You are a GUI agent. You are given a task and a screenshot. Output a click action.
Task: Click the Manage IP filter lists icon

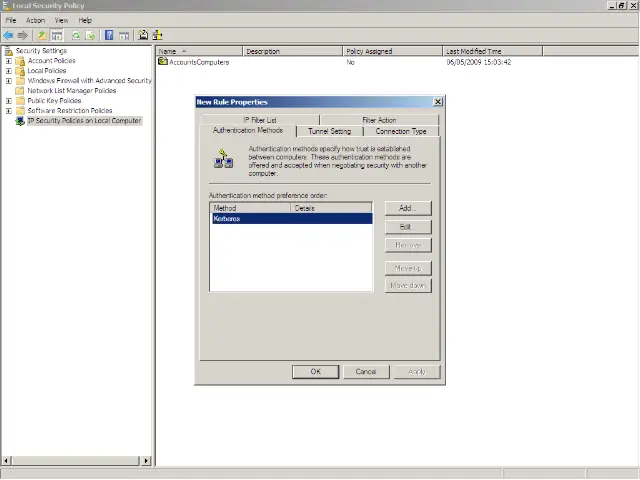click(158, 36)
